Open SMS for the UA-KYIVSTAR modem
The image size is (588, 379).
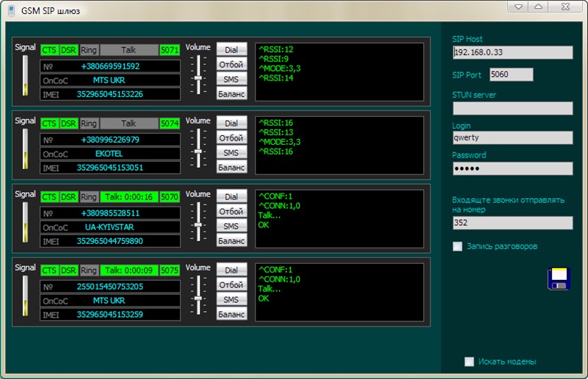[x=231, y=226]
